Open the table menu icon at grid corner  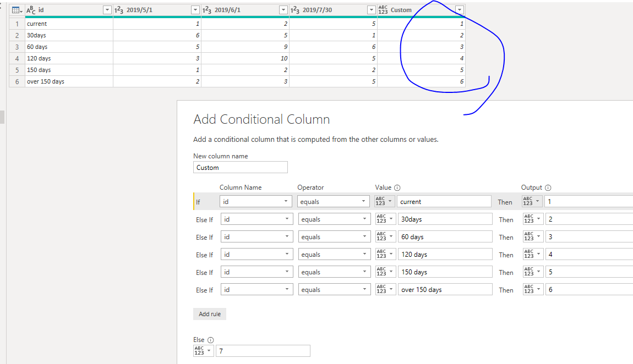point(17,10)
